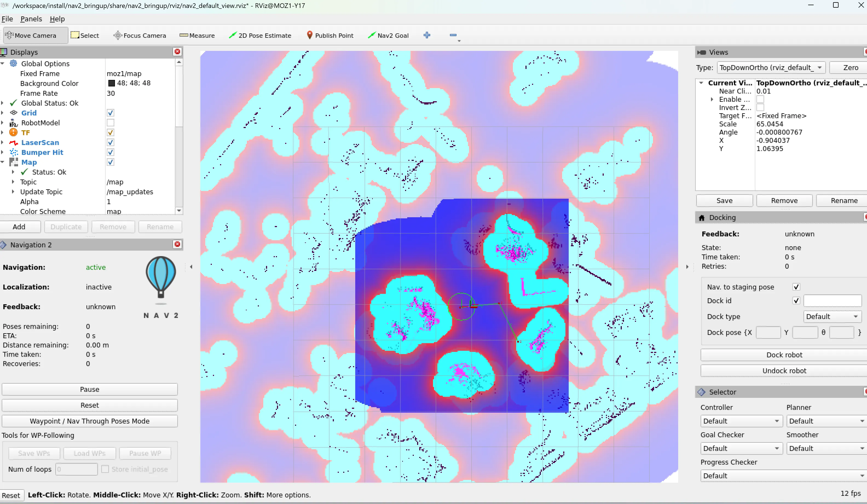This screenshot has width=867, height=504.
Task: Open the File menu
Action: (7, 19)
